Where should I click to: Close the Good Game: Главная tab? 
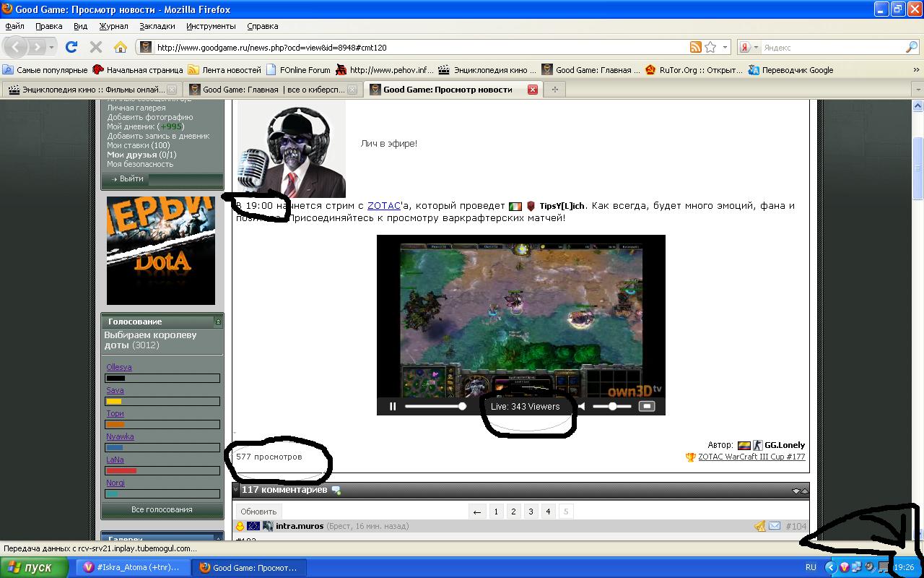pos(352,90)
